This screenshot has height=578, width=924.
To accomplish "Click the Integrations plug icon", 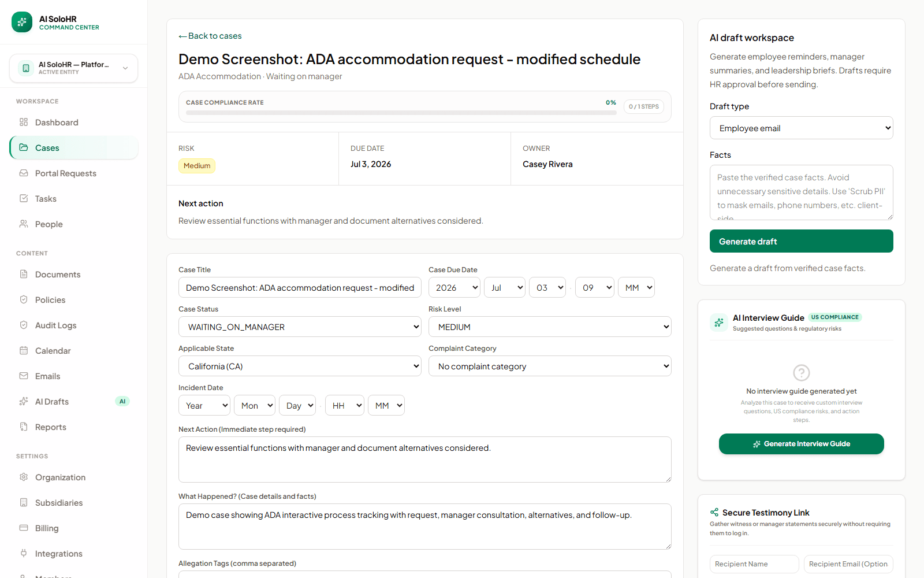I will tap(24, 553).
